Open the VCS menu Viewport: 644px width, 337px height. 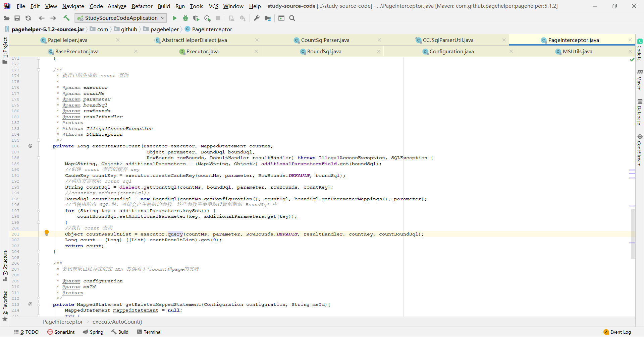pos(214,6)
